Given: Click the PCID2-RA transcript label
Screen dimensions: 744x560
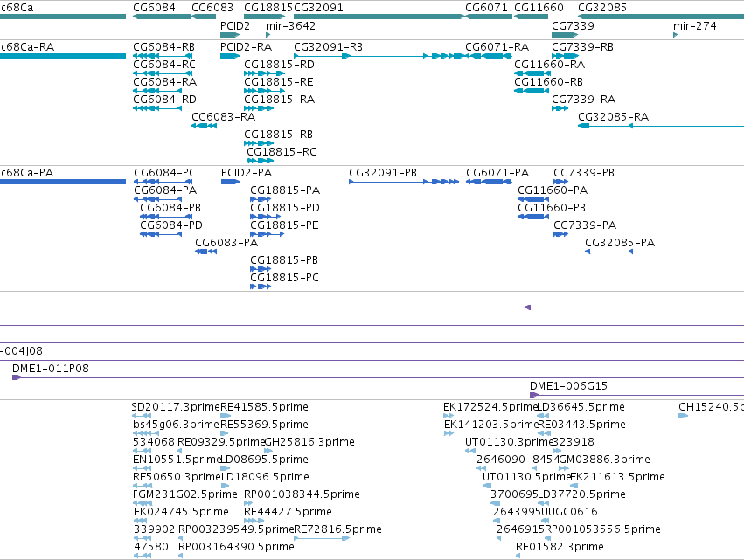Looking at the screenshot, I should (x=246, y=47).
